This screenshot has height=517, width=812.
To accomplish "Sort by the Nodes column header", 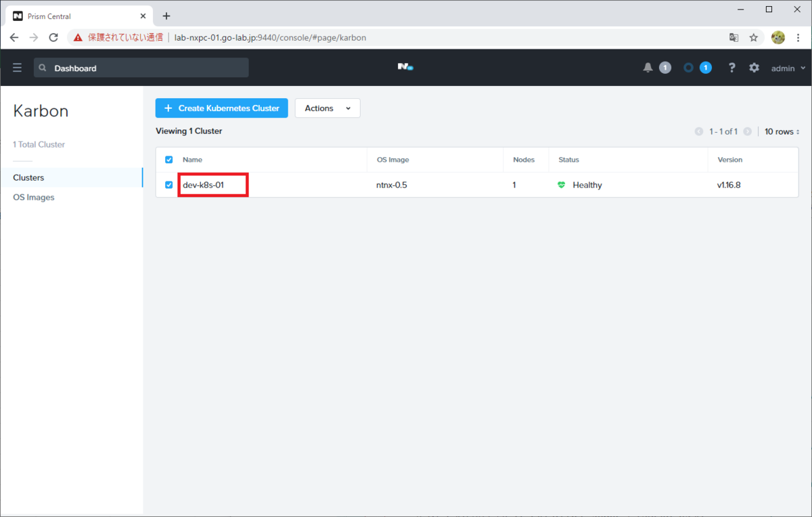I will 524,160.
